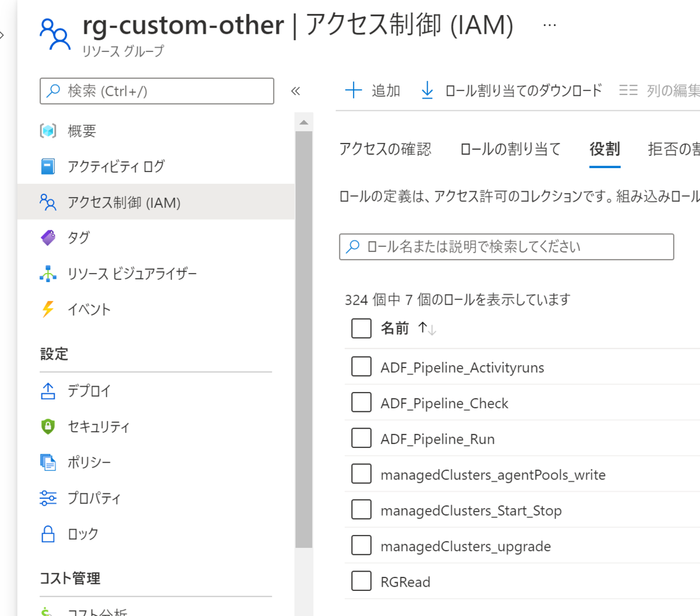Open the more options ellipsis menu

click(x=549, y=25)
